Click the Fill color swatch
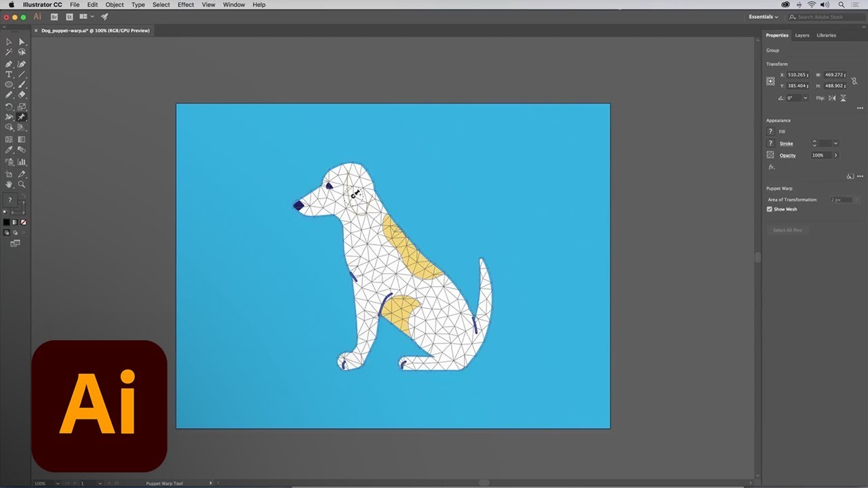This screenshot has height=488, width=868. tap(770, 131)
